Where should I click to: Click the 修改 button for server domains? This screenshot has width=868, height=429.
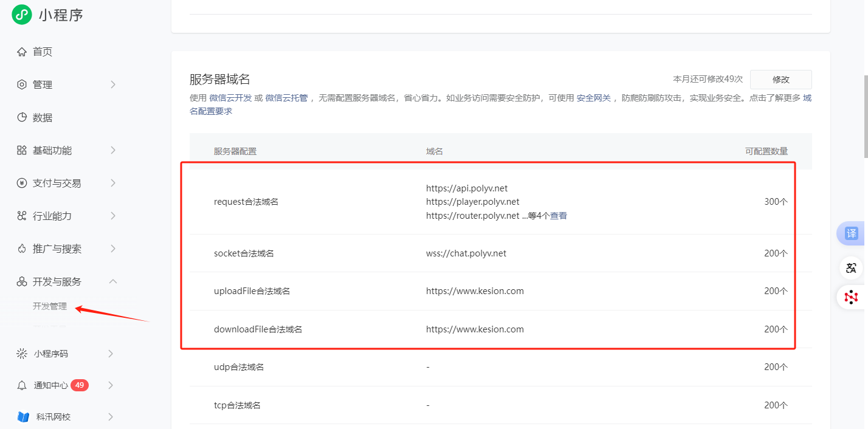(x=780, y=80)
